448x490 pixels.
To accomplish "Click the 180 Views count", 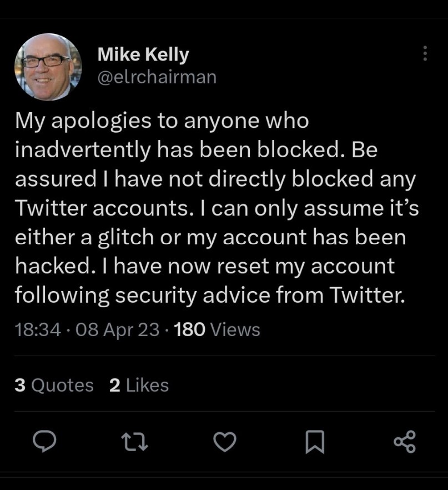I will coord(217,329).
